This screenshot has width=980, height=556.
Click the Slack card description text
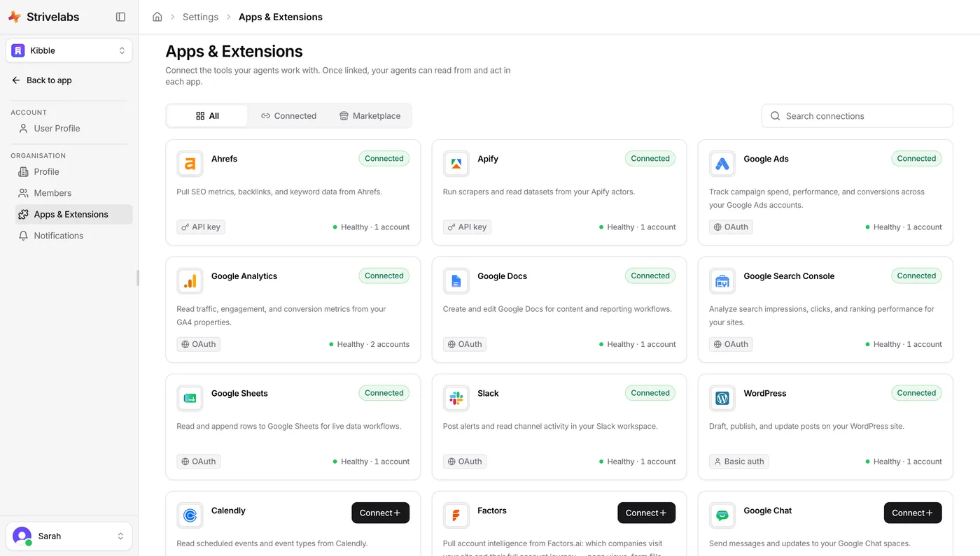550,427
